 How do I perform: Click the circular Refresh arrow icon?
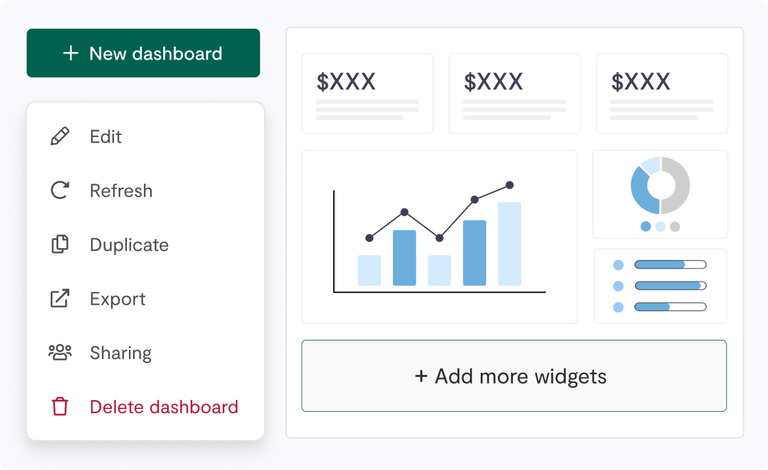click(60, 191)
